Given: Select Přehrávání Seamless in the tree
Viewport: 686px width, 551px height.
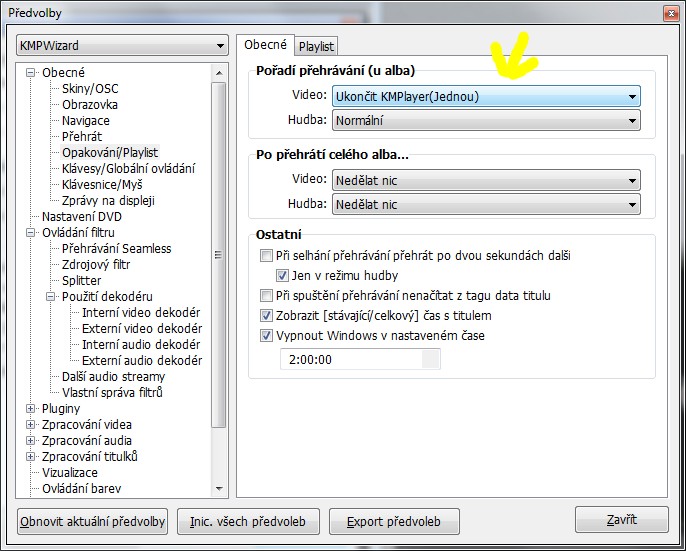Looking at the screenshot, I should click(x=116, y=249).
